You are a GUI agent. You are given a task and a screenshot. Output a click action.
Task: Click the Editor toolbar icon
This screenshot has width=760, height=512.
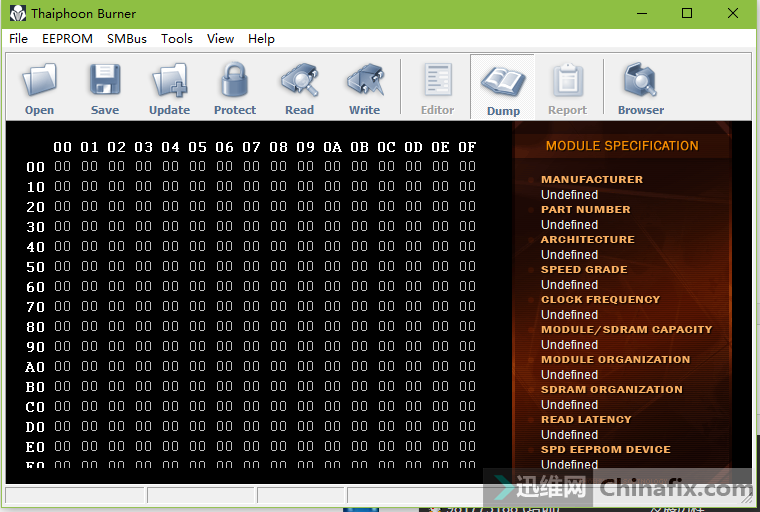pos(438,80)
